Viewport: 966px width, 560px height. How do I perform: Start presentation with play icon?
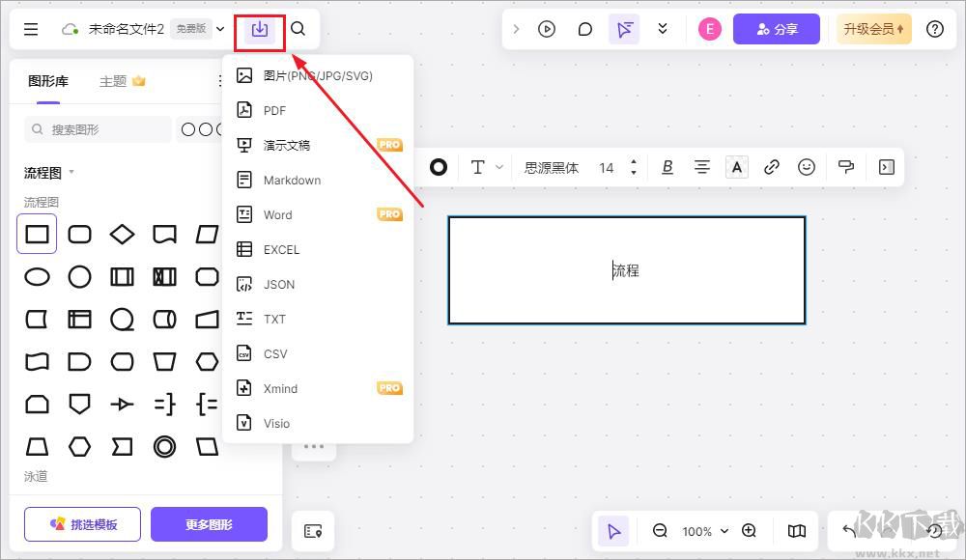pos(547,29)
